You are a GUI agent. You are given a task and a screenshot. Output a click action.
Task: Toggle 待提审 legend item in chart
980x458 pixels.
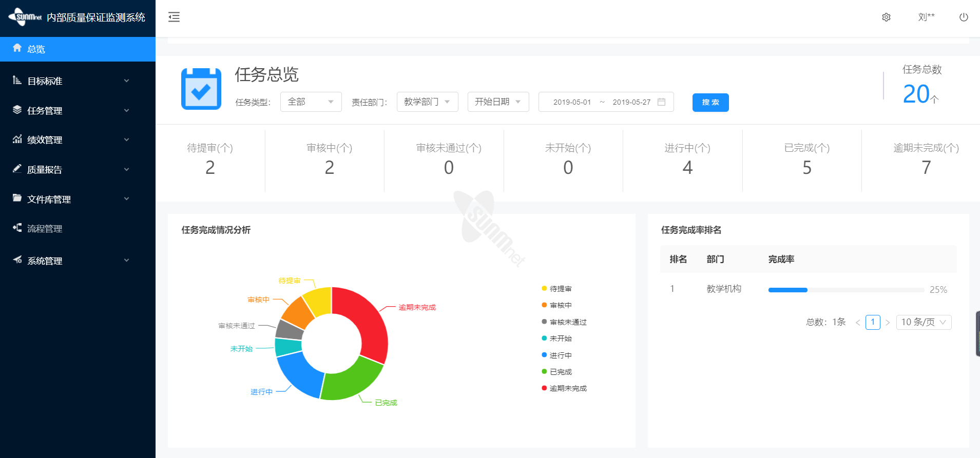pos(556,289)
